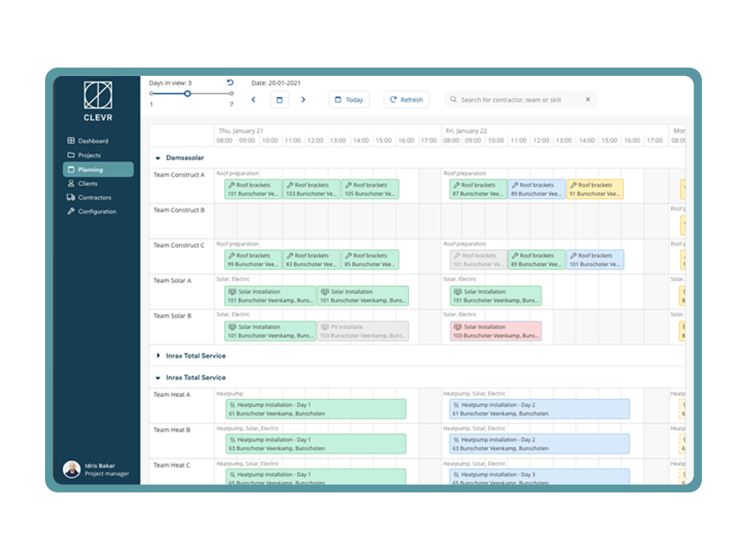Set days in view to maximum 7 endpoint
The height and width of the screenshot is (560, 747).
pyautogui.click(x=232, y=94)
